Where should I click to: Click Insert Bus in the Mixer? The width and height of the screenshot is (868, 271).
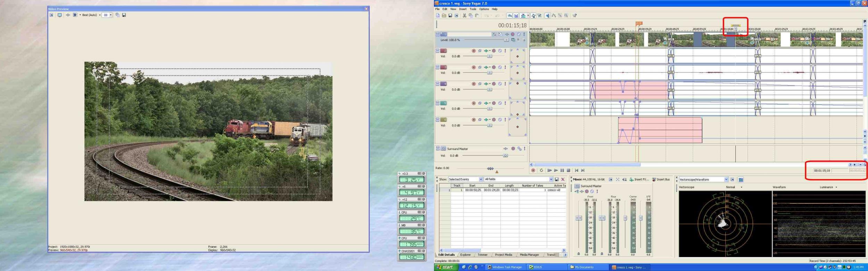[661, 179]
